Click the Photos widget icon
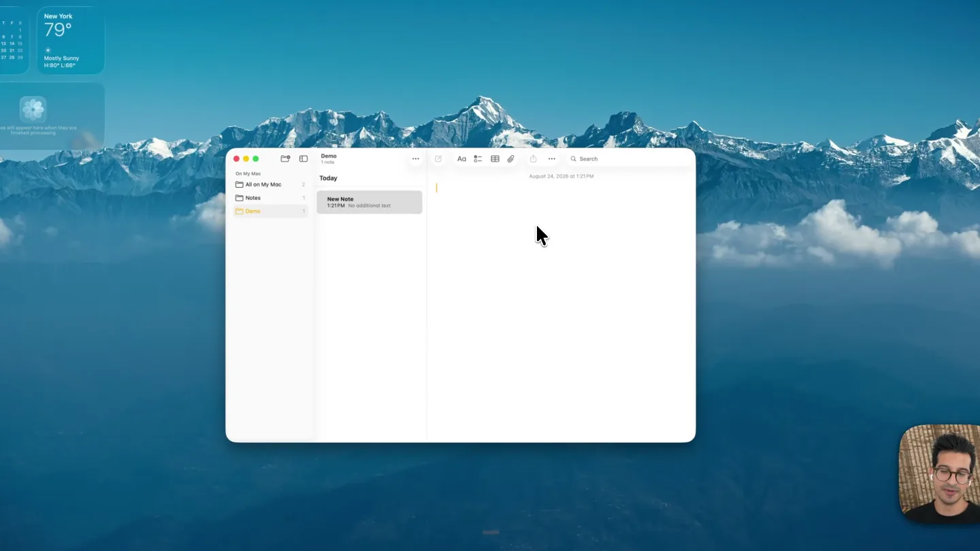The height and width of the screenshot is (551, 980). pos(33,109)
